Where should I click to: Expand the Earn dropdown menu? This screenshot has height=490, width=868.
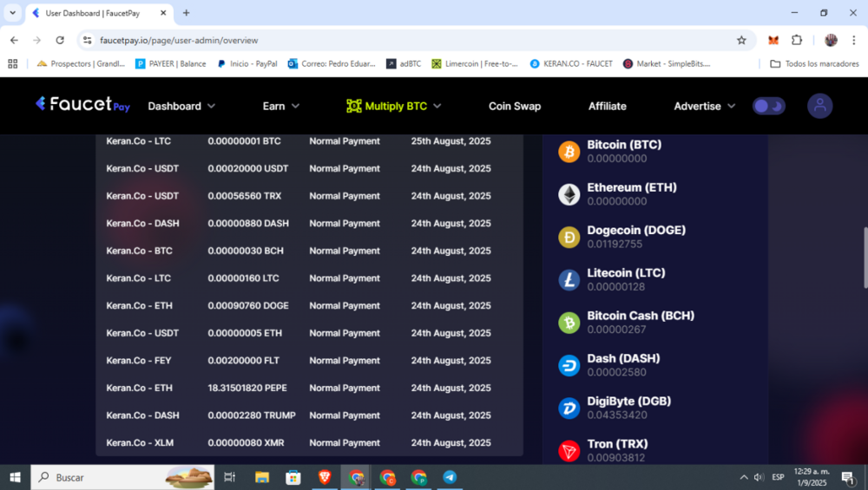[281, 106]
